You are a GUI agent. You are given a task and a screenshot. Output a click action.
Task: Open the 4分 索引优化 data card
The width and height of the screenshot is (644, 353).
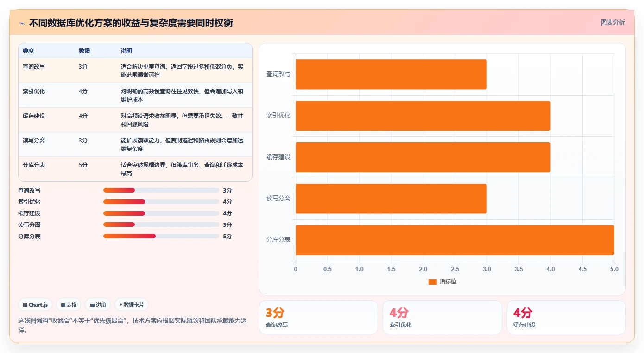pyautogui.click(x=442, y=317)
